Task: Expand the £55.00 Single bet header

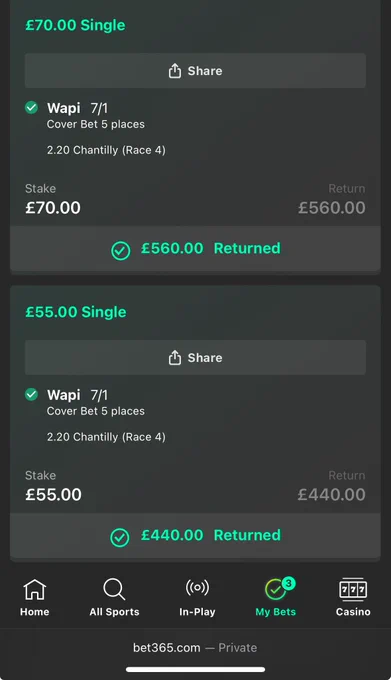Action: point(76,312)
